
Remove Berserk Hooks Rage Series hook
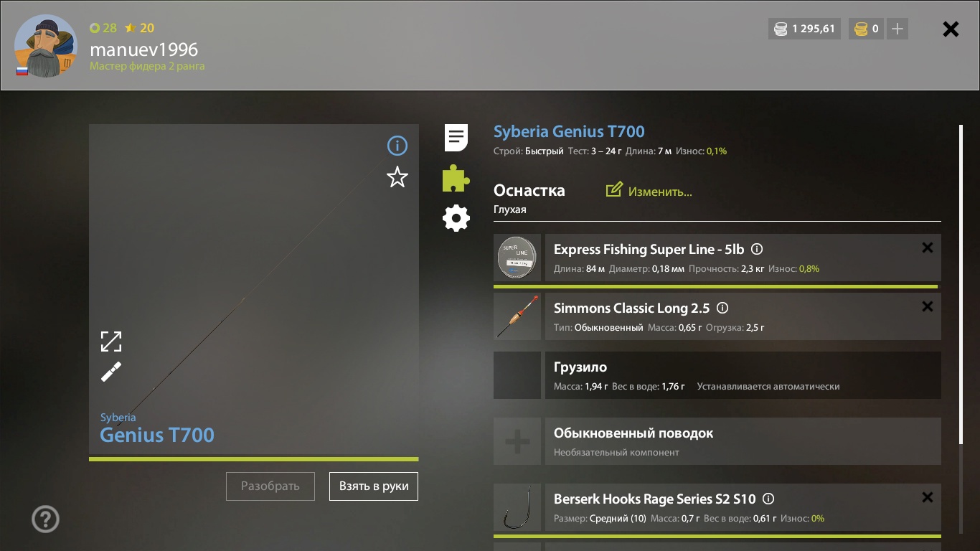click(x=928, y=497)
